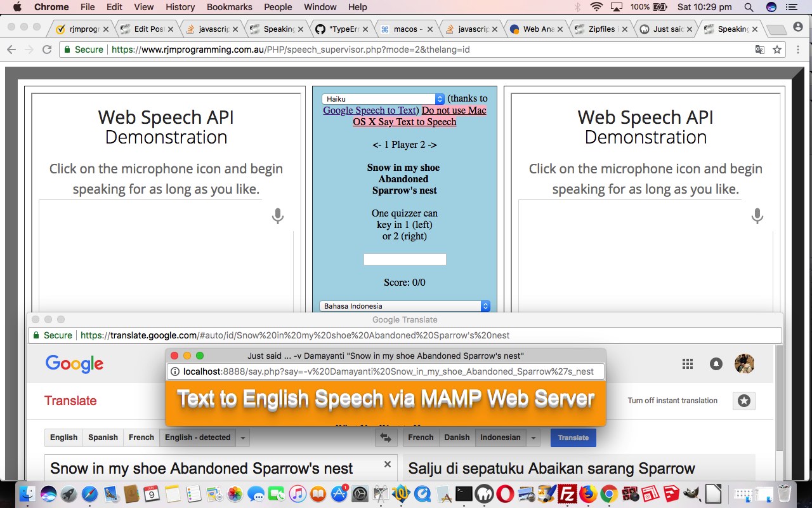
Task: Open iTunes from the Dock
Action: pos(298,493)
